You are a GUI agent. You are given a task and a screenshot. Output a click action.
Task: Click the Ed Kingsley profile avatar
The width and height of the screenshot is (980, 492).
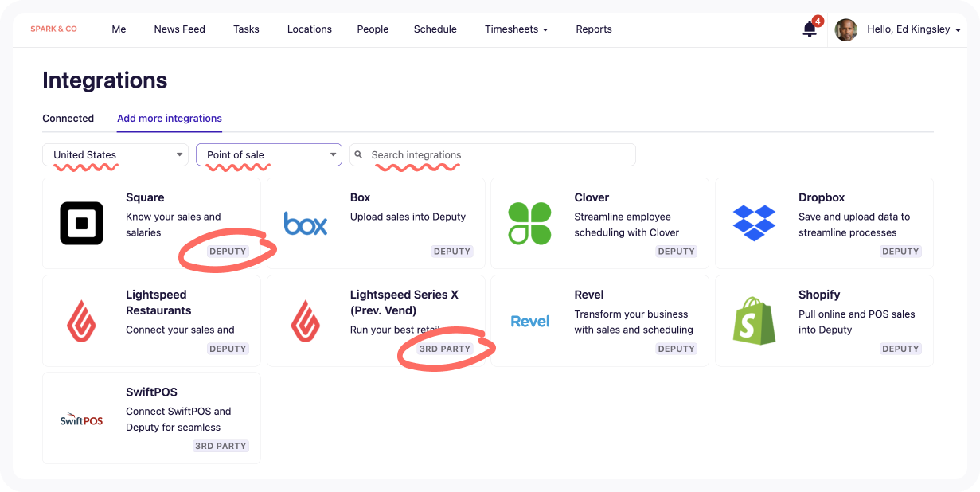(x=845, y=29)
